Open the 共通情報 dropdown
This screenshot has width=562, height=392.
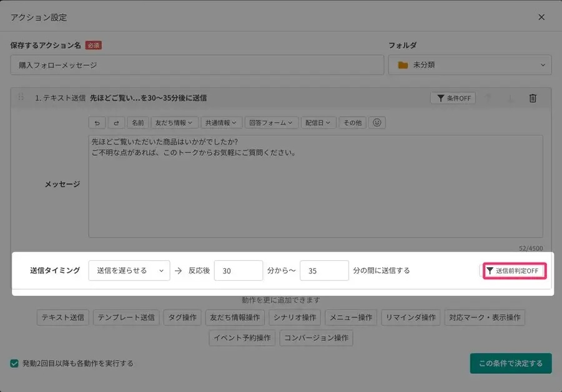click(221, 122)
